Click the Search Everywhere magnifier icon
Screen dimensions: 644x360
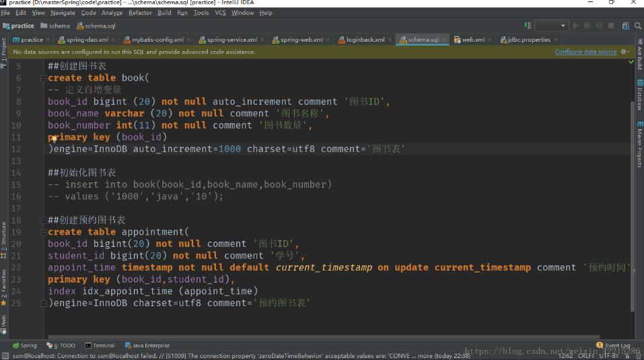pos(638,26)
